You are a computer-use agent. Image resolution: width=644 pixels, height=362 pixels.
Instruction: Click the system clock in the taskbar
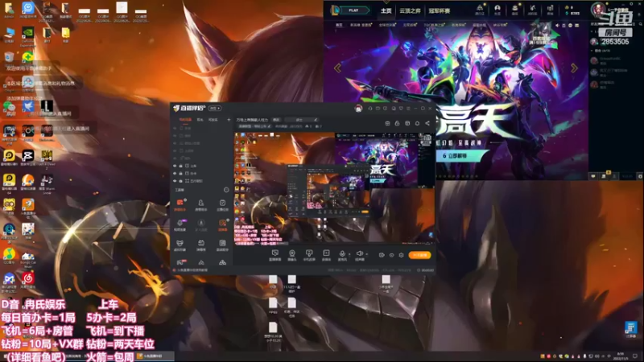(x=621, y=356)
